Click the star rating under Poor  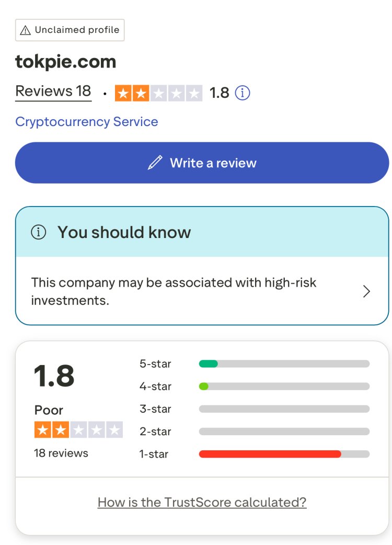78,430
